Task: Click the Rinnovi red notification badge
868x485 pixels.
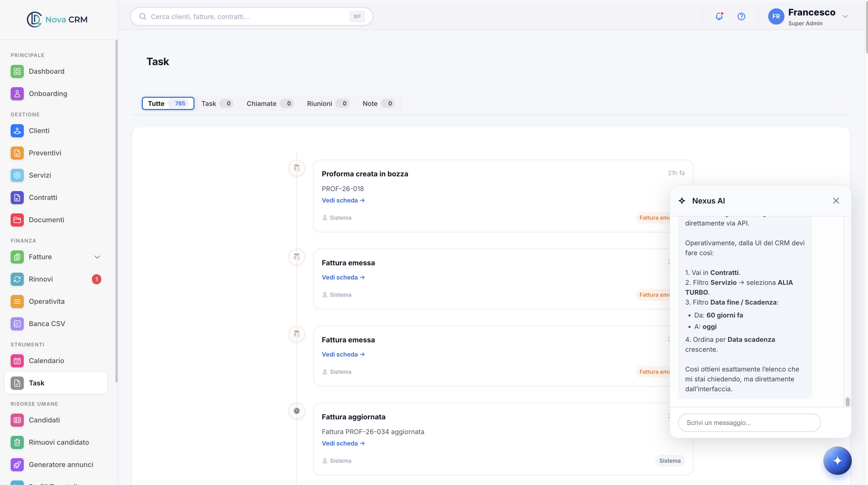Action: click(x=96, y=279)
